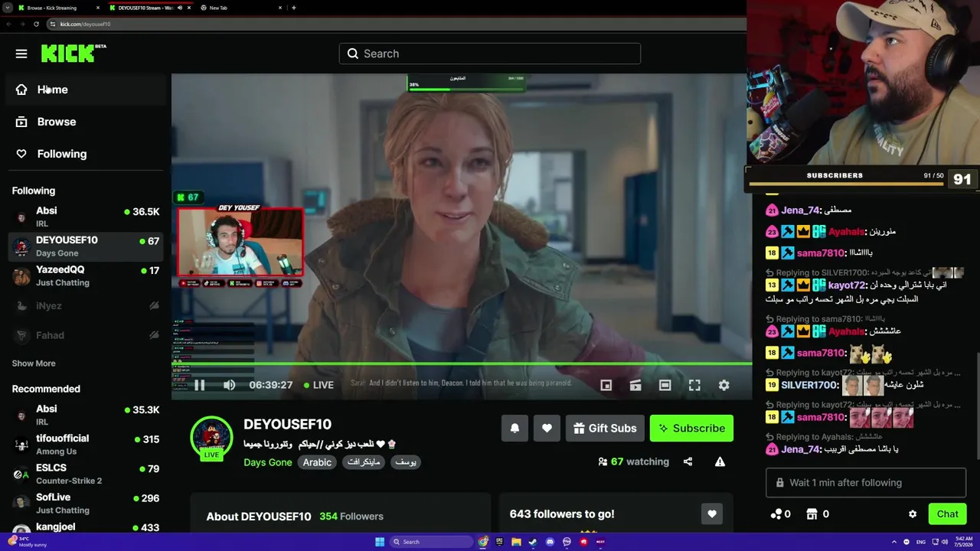Expand Following list with Show More
The image size is (980, 551).
coord(34,364)
